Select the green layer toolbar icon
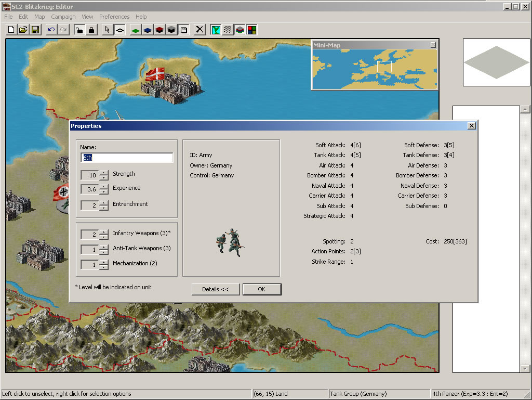 pyautogui.click(x=135, y=30)
